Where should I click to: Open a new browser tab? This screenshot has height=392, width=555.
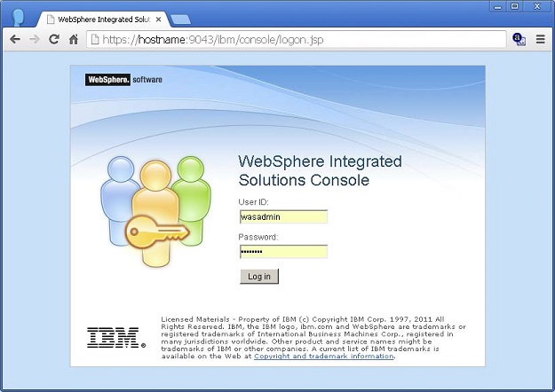[180, 20]
